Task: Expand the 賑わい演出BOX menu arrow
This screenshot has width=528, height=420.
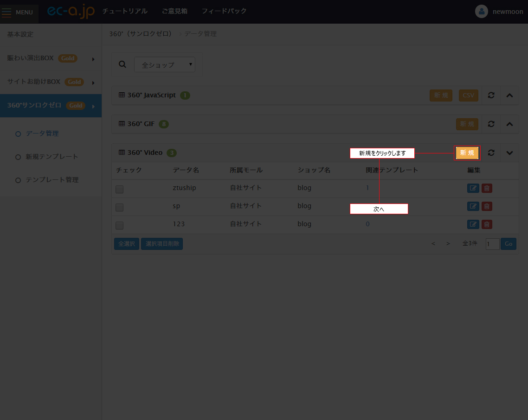Action: tap(93, 59)
